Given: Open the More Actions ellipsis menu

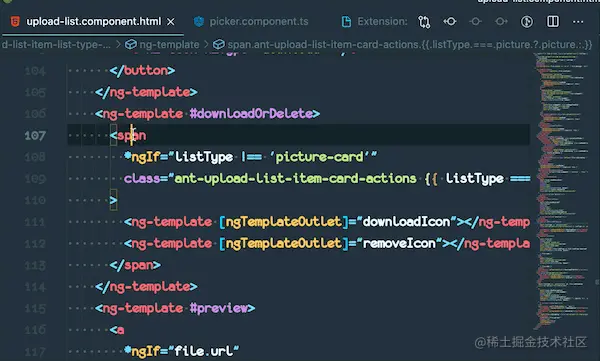Looking at the screenshot, I should [x=578, y=22].
